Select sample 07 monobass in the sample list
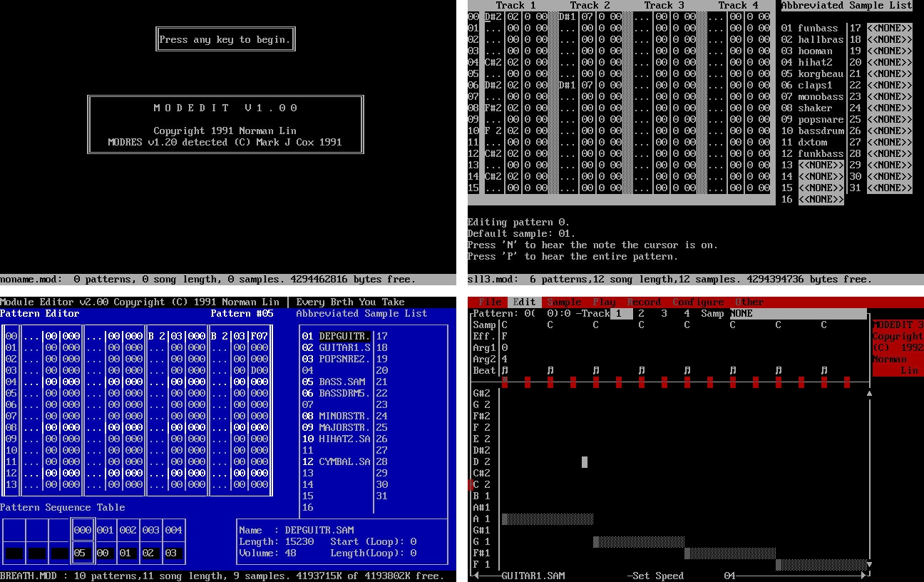Screen dimensions: 924x582 (x=812, y=96)
